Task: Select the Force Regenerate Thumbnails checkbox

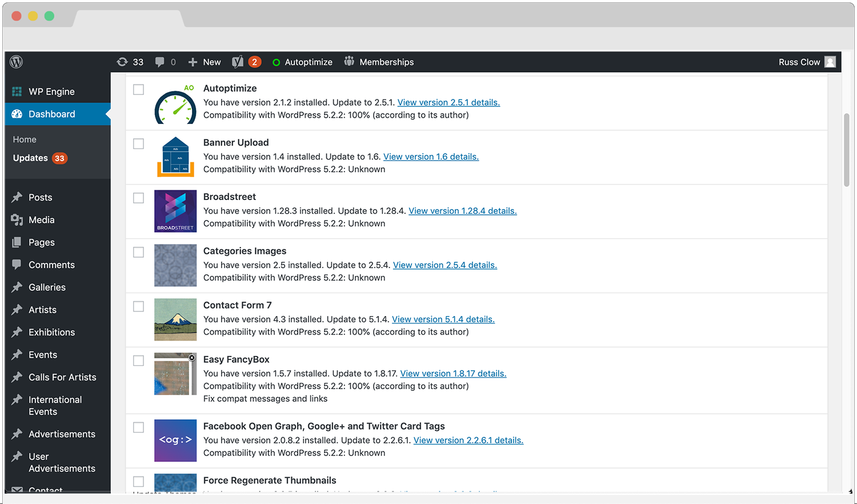Action: [138, 481]
